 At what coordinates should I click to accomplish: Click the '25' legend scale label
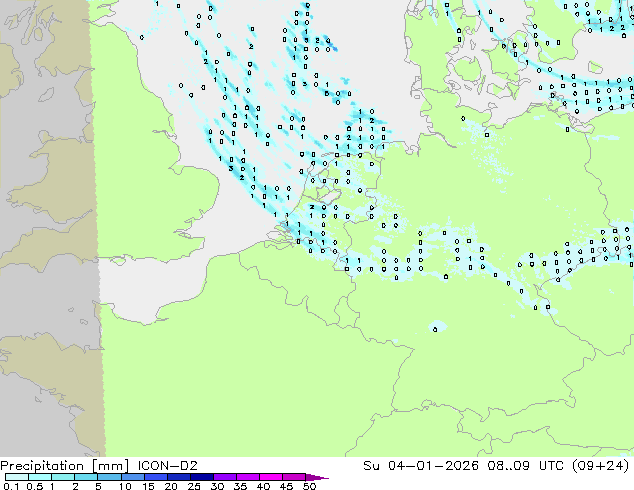click(x=194, y=486)
